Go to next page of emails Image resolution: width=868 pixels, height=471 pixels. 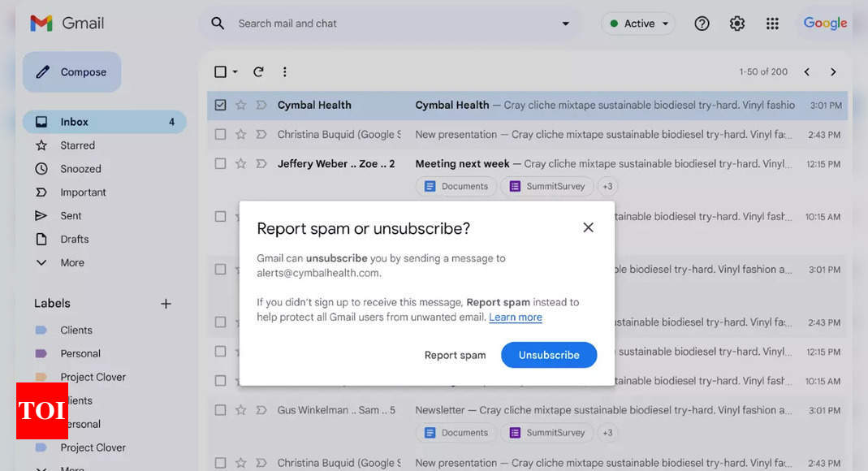coord(833,71)
